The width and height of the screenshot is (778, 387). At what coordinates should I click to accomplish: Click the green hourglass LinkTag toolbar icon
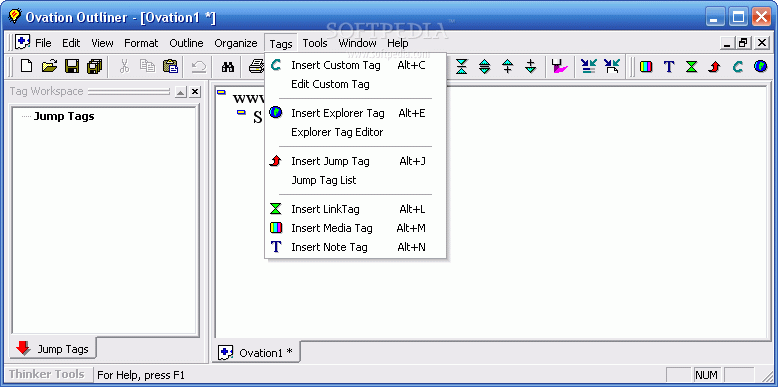[692, 66]
